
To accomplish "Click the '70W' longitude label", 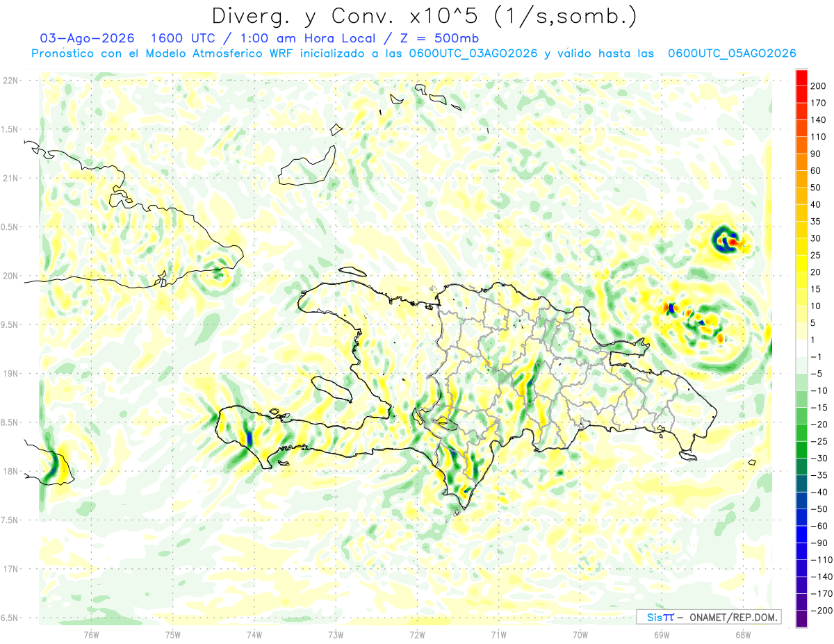I will [580, 635].
